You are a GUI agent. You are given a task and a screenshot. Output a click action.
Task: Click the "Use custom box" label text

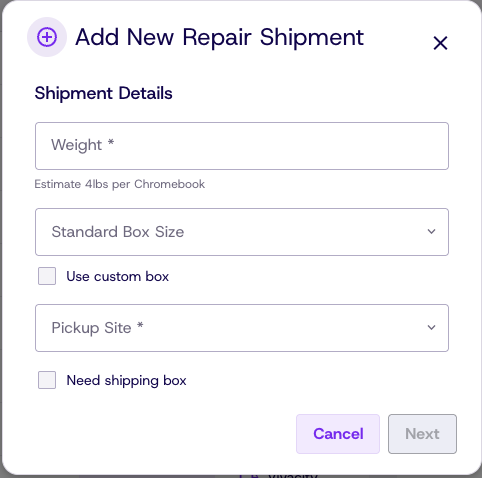tap(118, 276)
